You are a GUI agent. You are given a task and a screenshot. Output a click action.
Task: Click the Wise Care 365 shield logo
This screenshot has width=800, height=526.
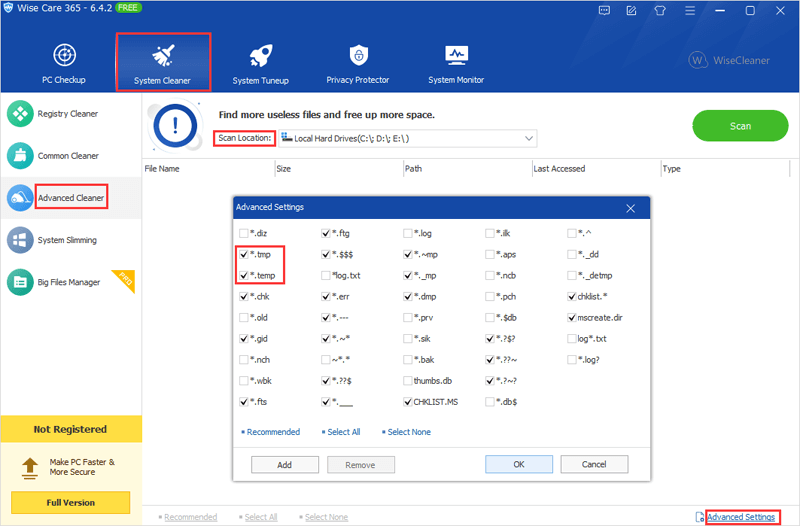click(8, 8)
